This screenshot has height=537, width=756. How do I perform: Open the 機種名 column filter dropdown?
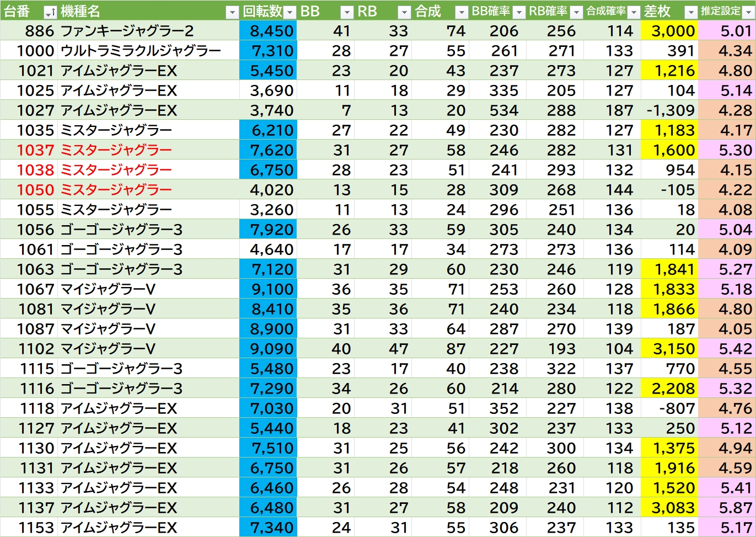(x=233, y=12)
